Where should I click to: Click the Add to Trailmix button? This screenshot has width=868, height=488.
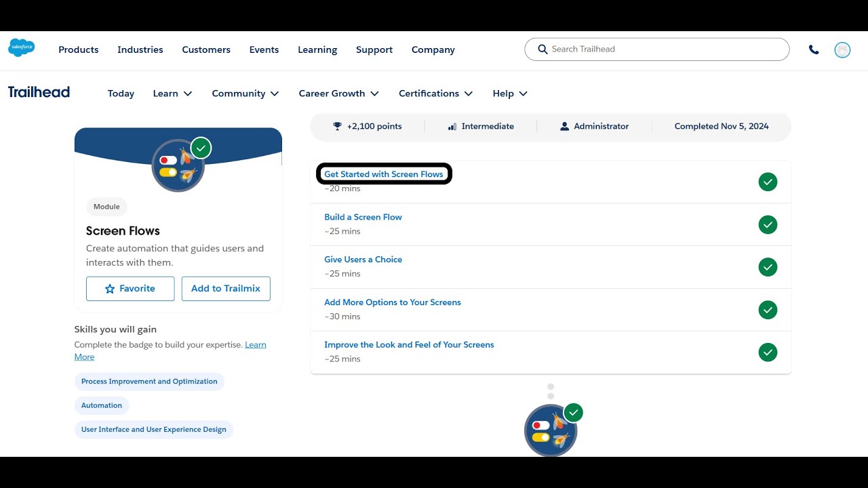tap(226, 289)
